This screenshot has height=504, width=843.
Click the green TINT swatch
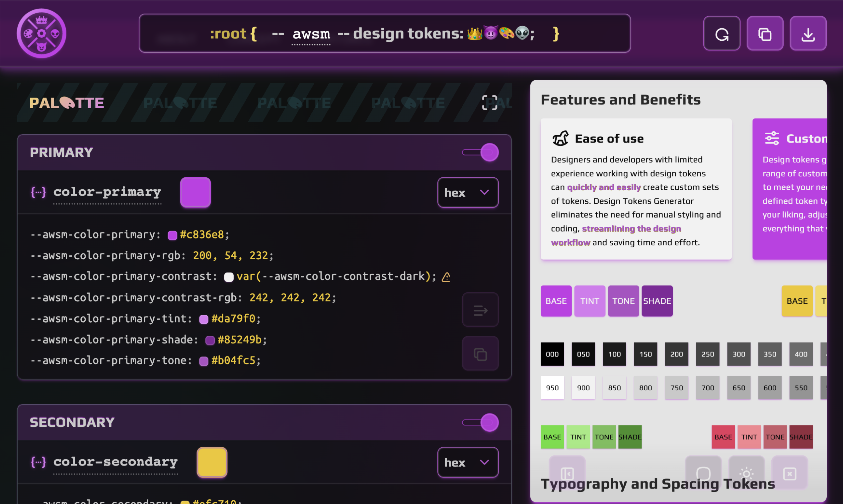click(x=578, y=437)
